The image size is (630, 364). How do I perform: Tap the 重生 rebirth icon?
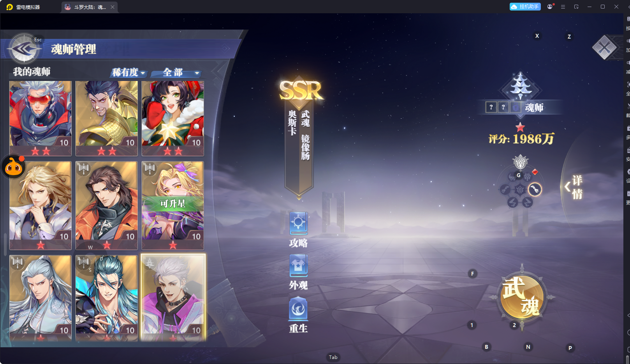298,309
